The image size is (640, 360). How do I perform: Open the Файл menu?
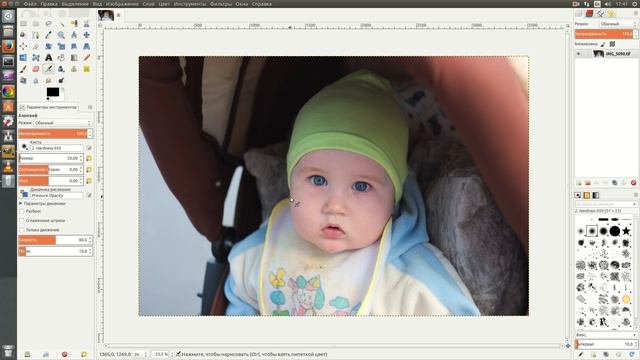point(30,4)
